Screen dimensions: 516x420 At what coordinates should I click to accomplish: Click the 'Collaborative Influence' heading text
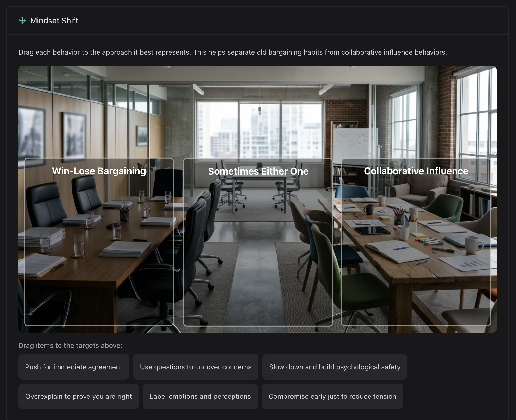[x=416, y=171]
